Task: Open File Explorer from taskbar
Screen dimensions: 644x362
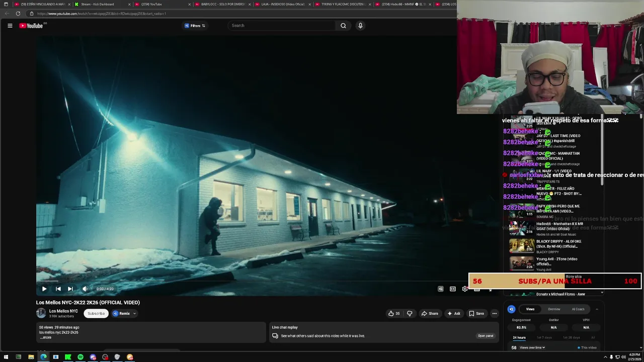Action: tap(31, 357)
